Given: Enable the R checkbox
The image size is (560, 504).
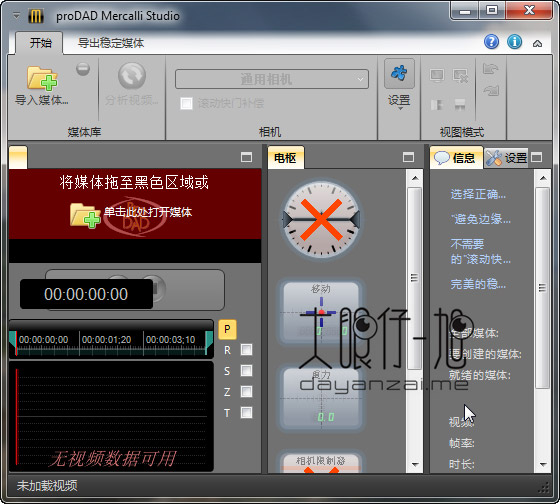Looking at the screenshot, I should point(246,350).
